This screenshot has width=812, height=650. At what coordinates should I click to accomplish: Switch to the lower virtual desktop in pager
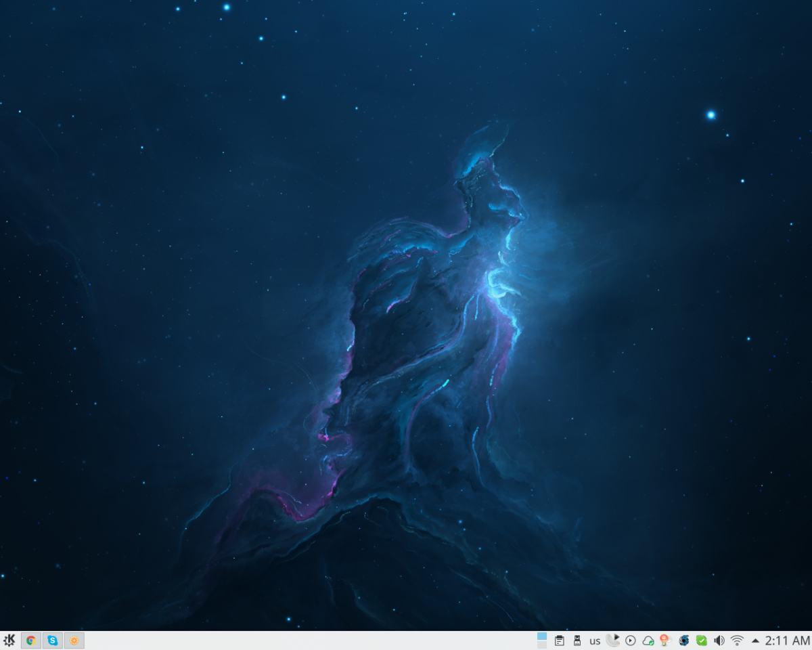[541, 645]
